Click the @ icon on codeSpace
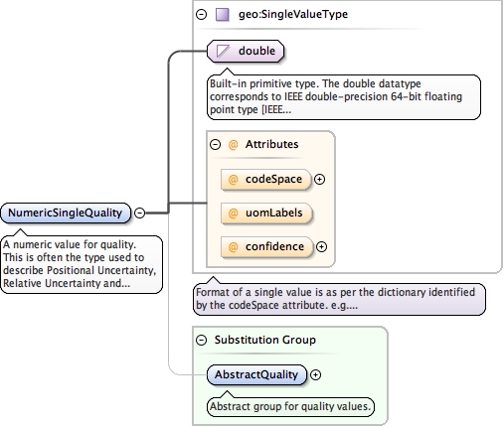 click(x=234, y=180)
